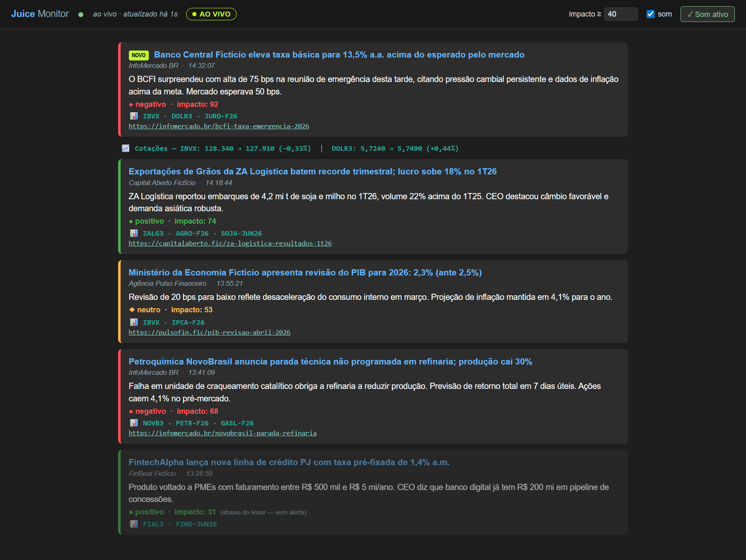Open Ministério da Economia PIB revision headline
This screenshot has width=746, height=560.
click(305, 273)
